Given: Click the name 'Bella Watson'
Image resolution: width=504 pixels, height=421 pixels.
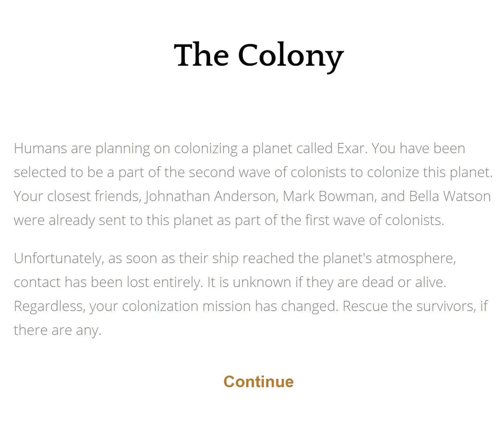Looking at the screenshot, I should coord(450,196).
